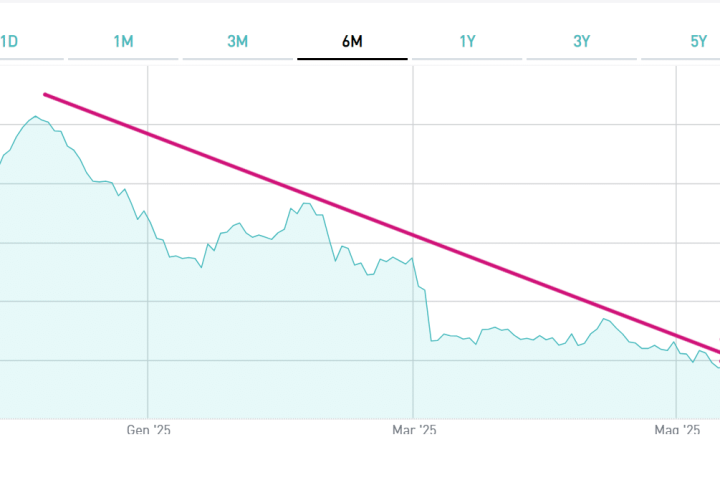Switch to the 1D time range tab
Screen dimensions: 720x480
10,41
